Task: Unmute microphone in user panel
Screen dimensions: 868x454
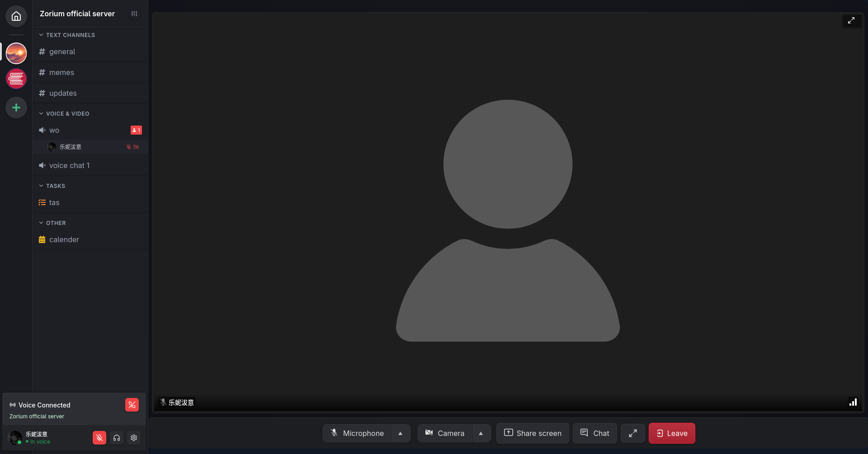Action: (x=99, y=438)
